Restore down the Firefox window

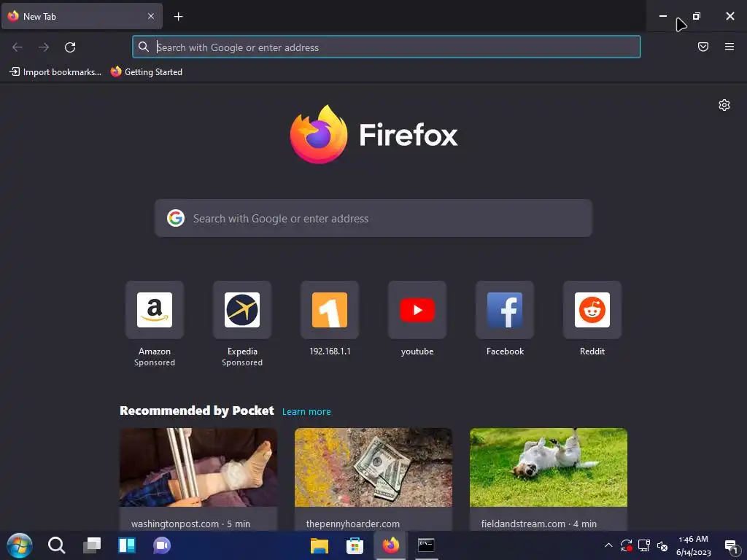[697, 16]
